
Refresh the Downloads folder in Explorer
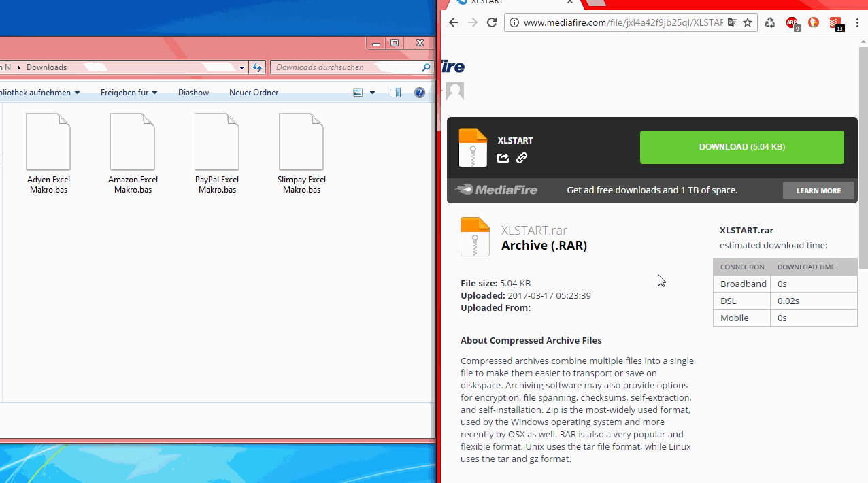(x=257, y=67)
